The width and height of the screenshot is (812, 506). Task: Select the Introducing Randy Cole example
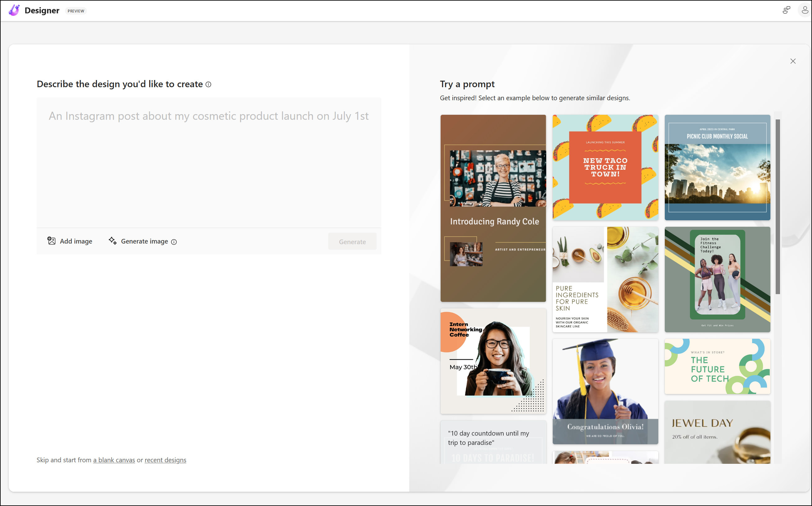493,208
